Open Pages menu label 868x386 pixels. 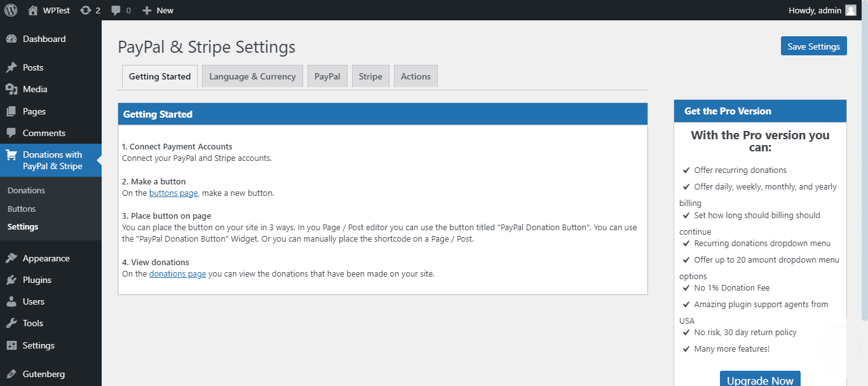pos(34,111)
